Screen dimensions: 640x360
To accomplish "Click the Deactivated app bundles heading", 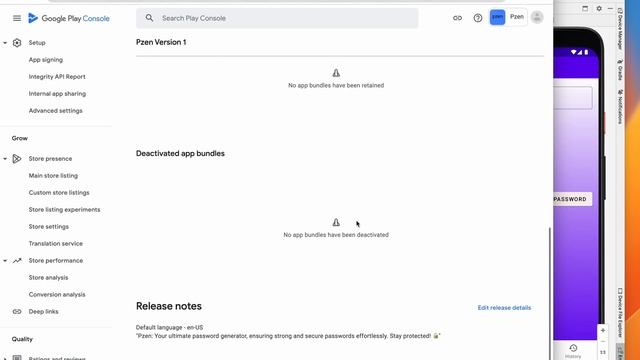I will 180,153.
